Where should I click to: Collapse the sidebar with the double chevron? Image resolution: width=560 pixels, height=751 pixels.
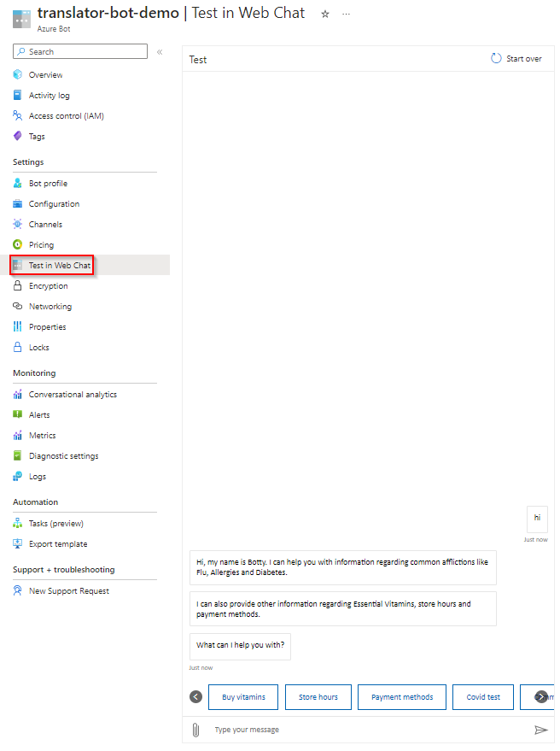point(160,52)
